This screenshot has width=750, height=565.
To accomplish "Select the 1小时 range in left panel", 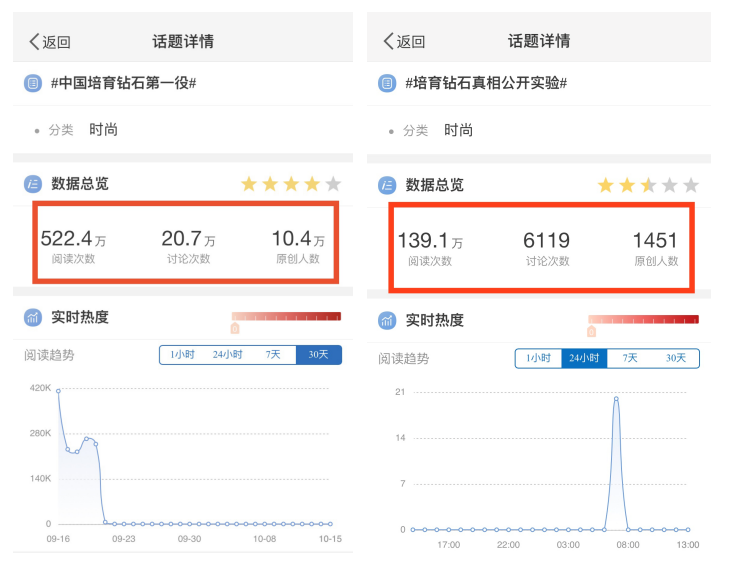I will pos(182,355).
